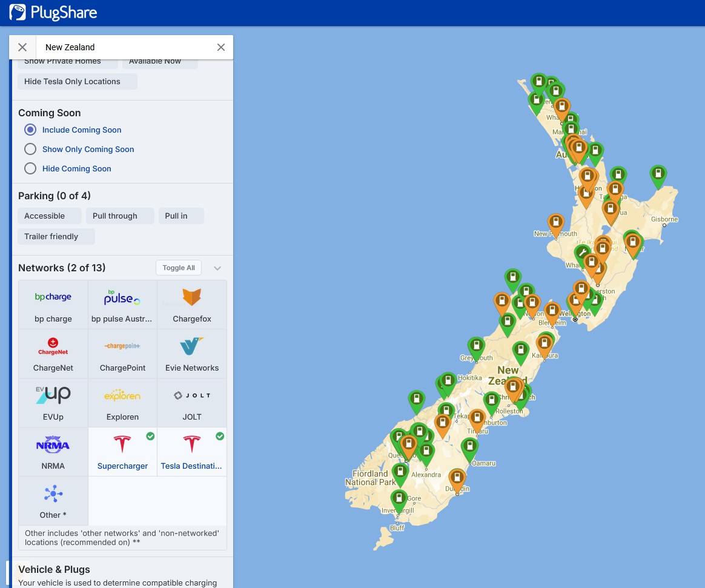Collapse the Networks section chevron
The width and height of the screenshot is (705, 588).
click(x=217, y=268)
